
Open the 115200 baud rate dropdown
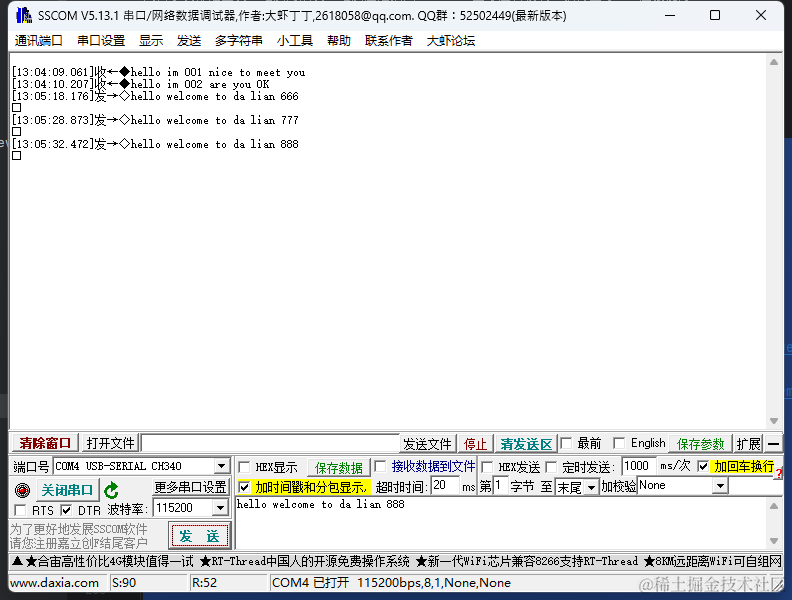[221, 508]
